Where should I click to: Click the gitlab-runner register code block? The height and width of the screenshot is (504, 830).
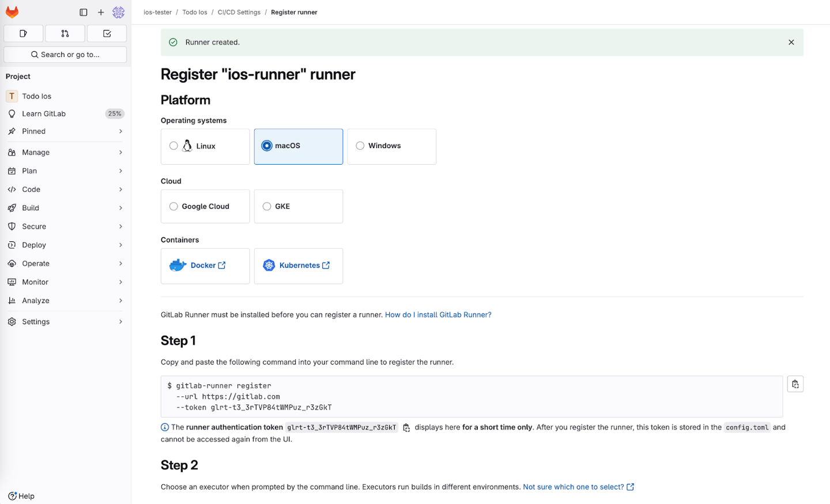tap(471, 396)
